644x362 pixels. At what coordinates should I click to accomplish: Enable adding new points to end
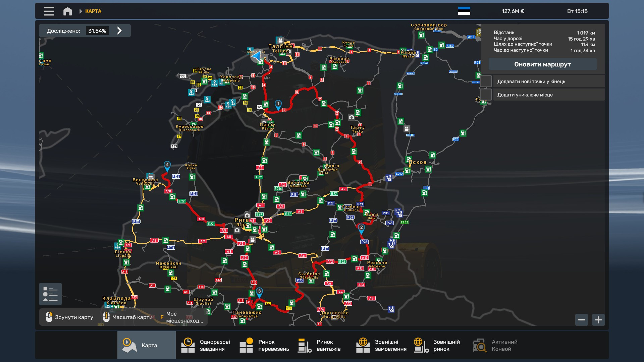coord(486,81)
